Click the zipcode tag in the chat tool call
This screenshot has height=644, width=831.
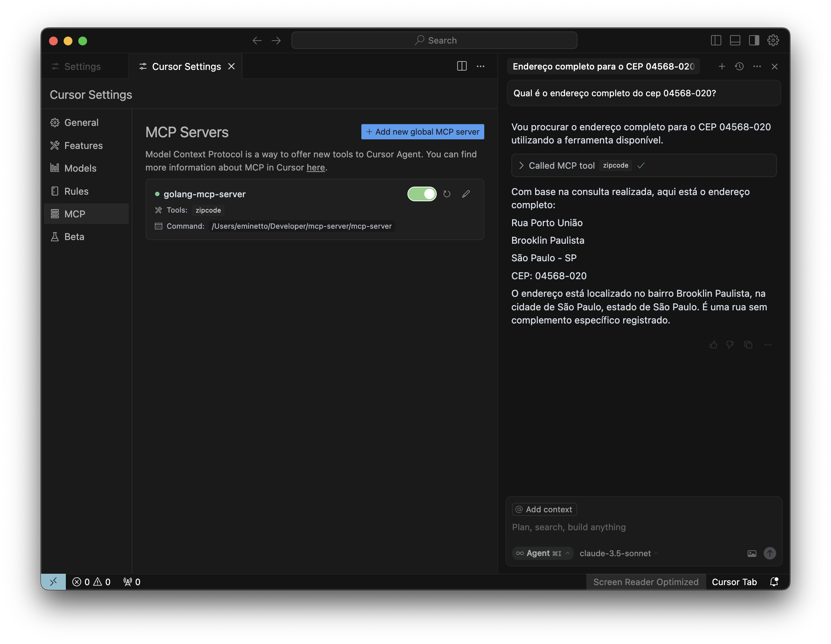(615, 165)
